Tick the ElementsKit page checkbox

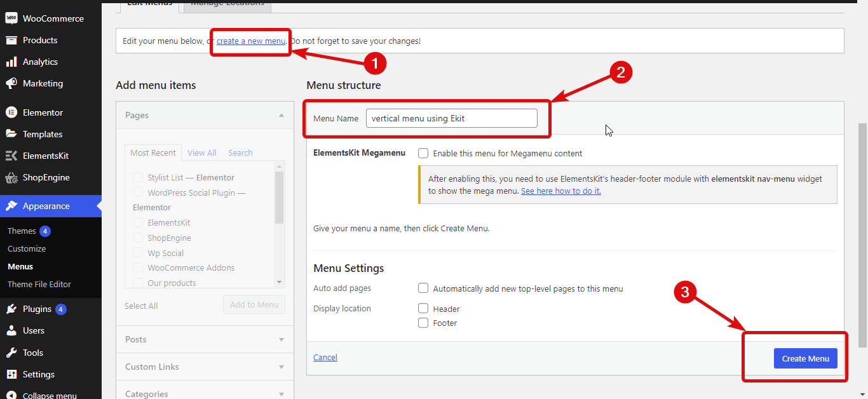[x=138, y=222]
